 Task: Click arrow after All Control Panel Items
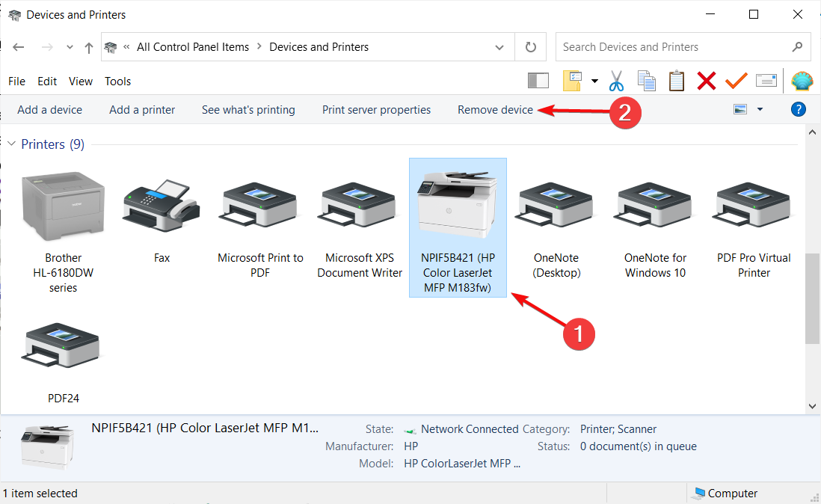(x=259, y=46)
